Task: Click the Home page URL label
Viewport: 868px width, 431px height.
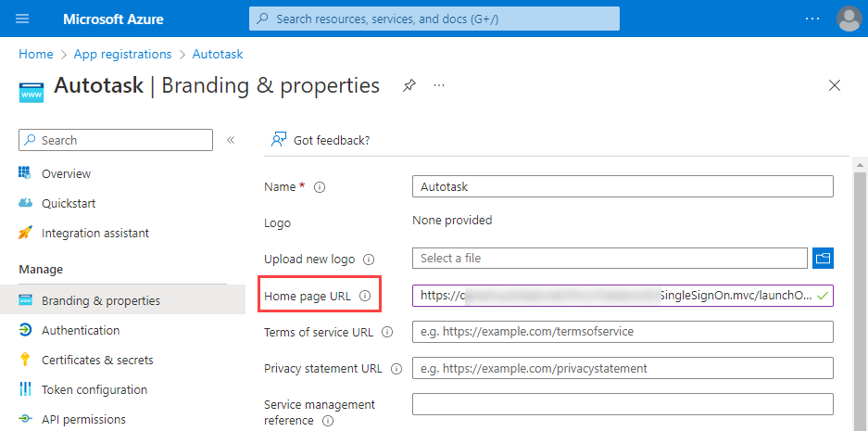Action: pyautogui.click(x=308, y=297)
